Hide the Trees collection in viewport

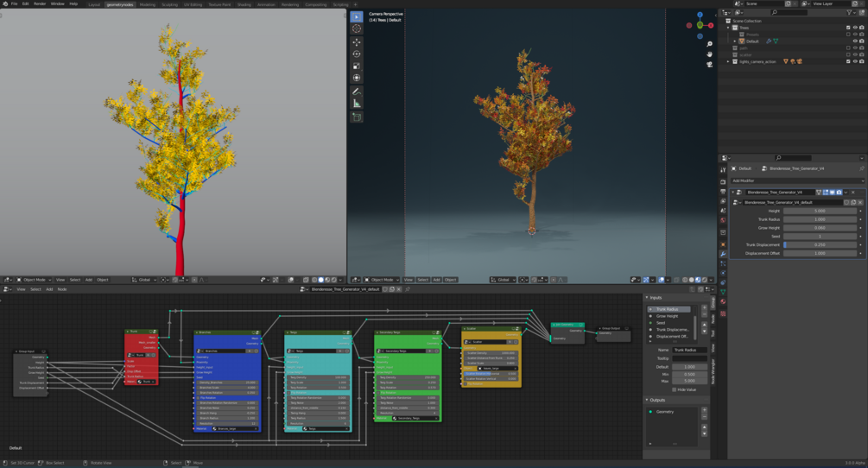[855, 28]
